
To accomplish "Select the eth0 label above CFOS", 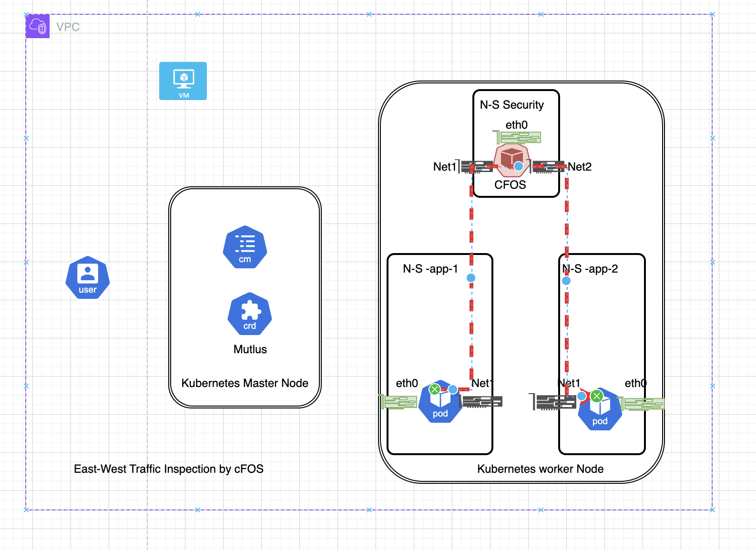I will coord(517,125).
